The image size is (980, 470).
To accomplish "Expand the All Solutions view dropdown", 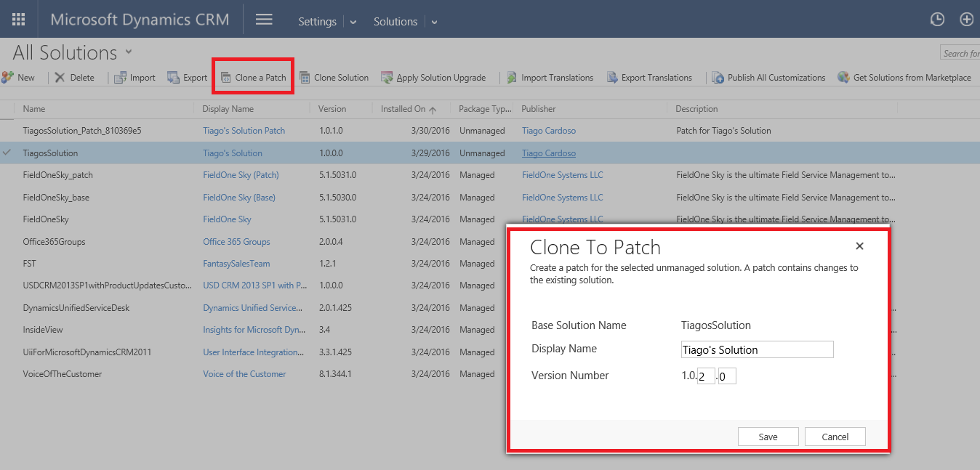I will click(x=129, y=52).
